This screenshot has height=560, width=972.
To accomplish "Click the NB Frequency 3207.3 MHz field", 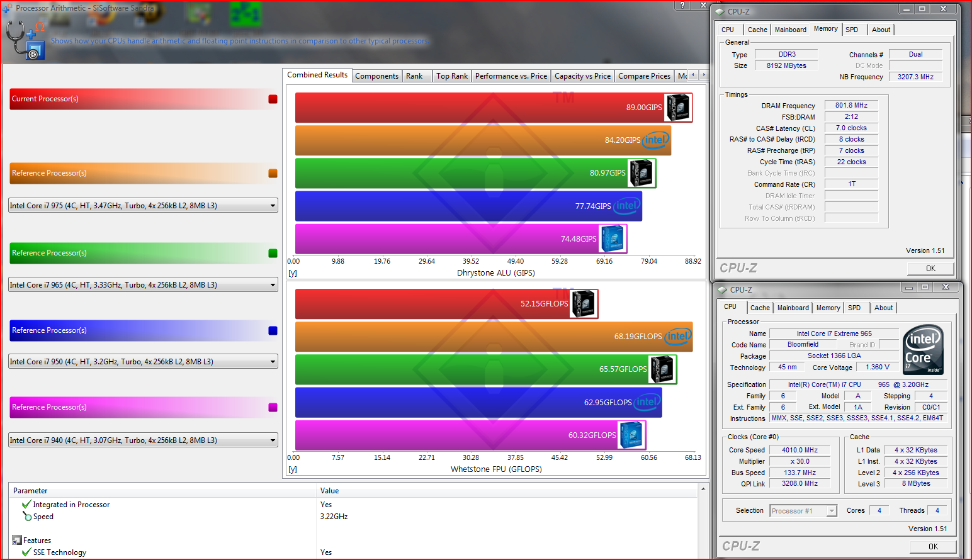I will click(915, 77).
